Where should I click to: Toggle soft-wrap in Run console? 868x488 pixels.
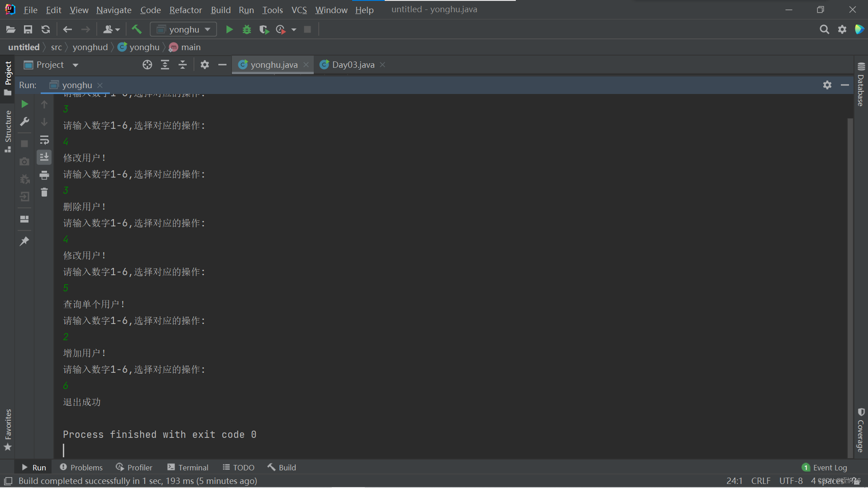click(x=44, y=140)
